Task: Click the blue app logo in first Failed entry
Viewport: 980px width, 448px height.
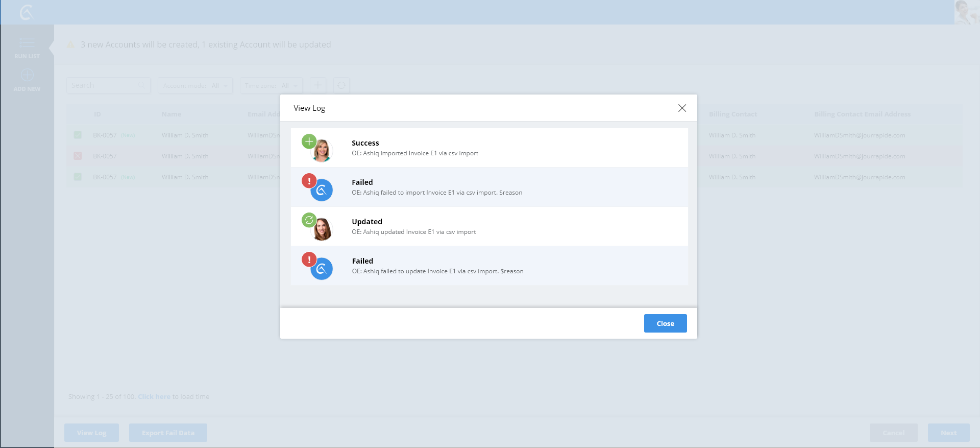Action: 322,191
